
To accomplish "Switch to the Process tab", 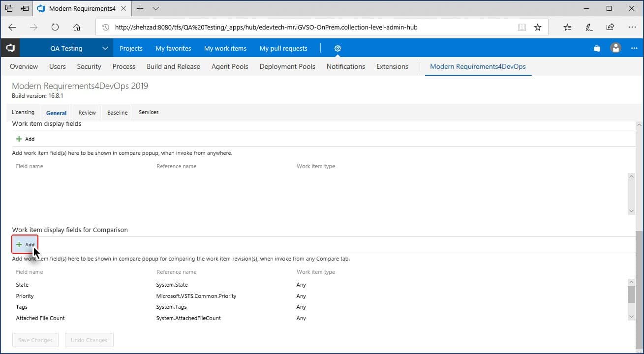I will [x=124, y=66].
